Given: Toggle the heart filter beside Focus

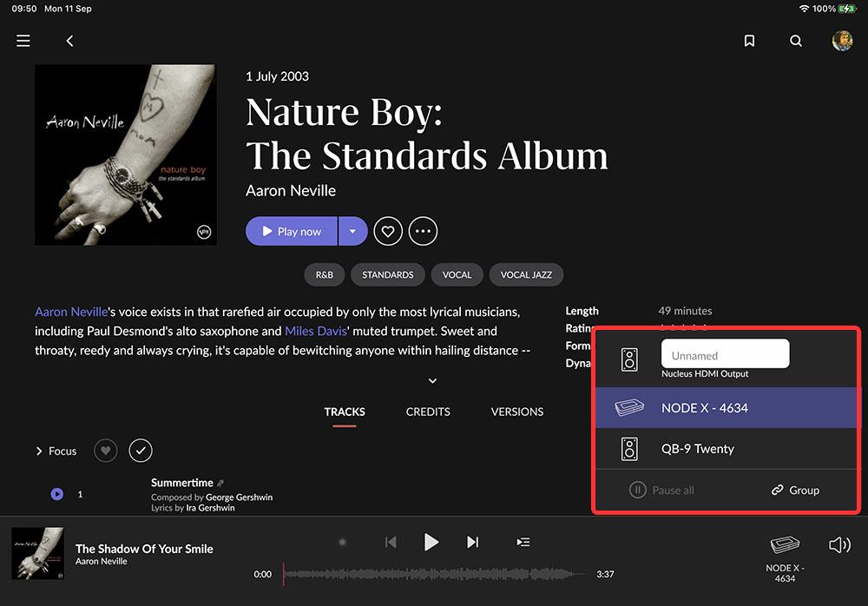Looking at the screenshot, I should pos(105,451).
